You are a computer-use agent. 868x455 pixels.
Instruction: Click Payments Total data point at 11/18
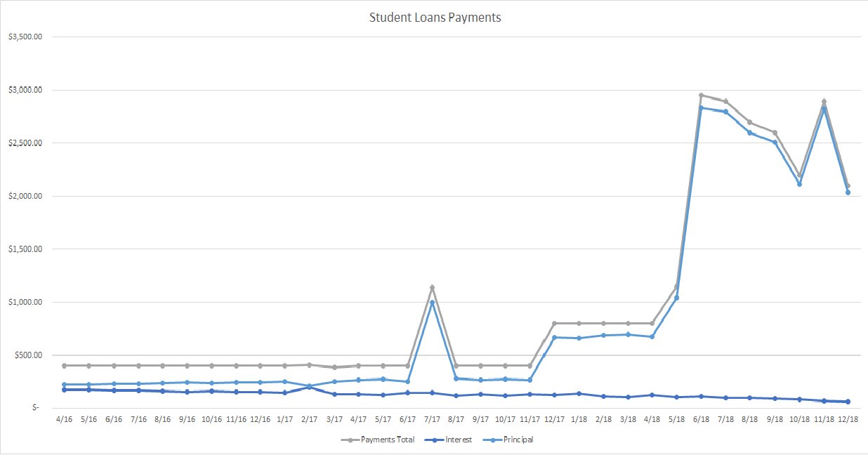[x=823, y=101]
